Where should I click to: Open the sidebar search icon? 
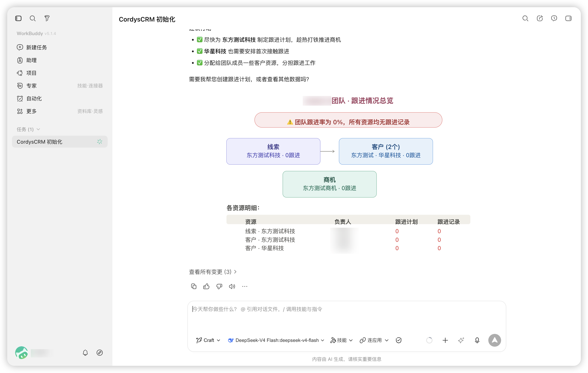[x=32, y=18]
